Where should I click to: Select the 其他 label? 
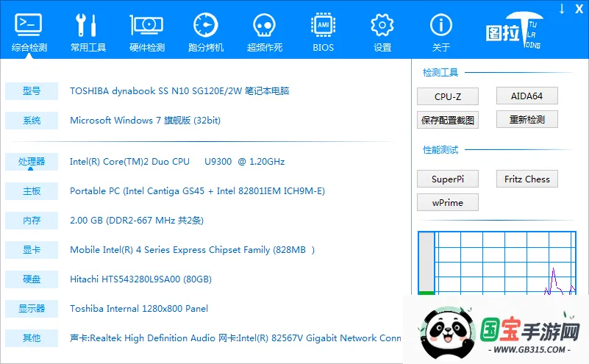point(32,338)
